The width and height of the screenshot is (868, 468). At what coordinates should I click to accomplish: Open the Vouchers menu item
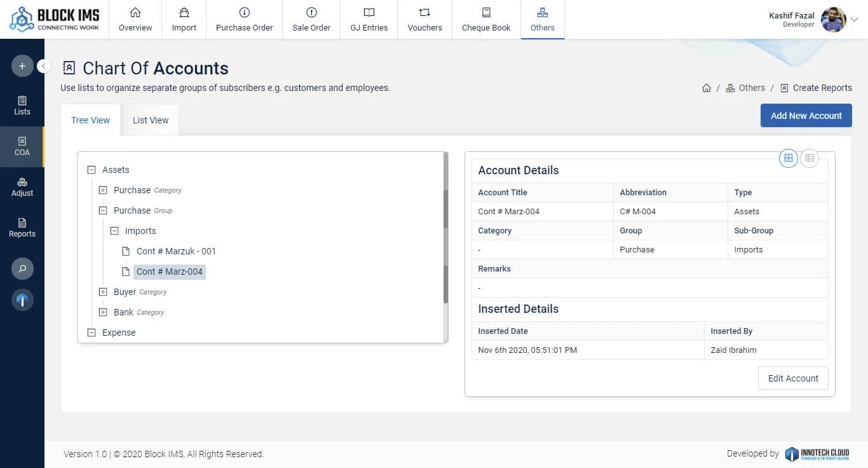tap(424, 20)
